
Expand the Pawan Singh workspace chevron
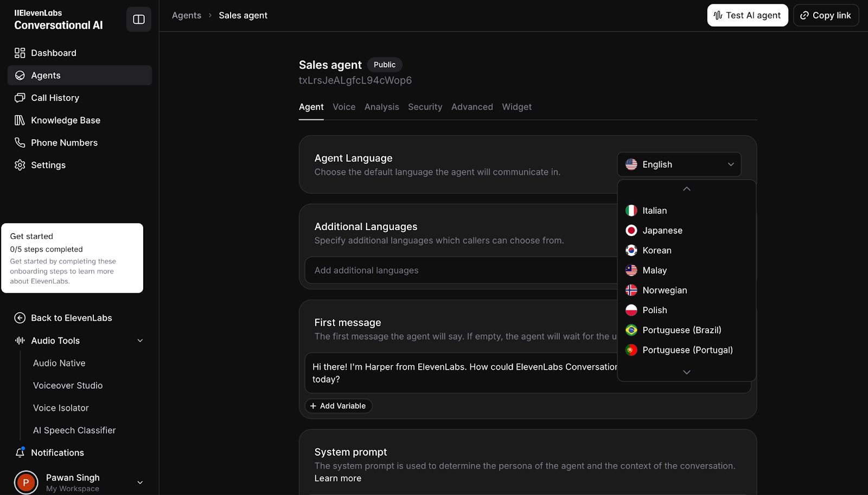click(x=140, y=483)
